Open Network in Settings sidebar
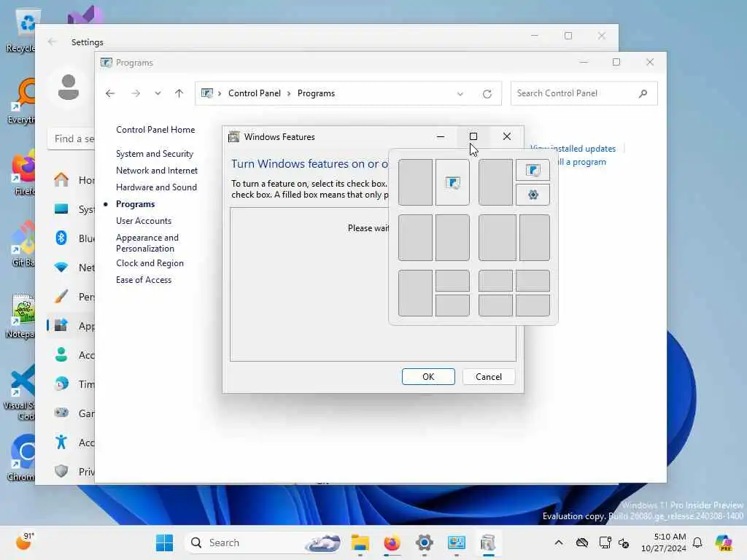The width and height of the screenshot is (747, 560). tap(71, 268)
